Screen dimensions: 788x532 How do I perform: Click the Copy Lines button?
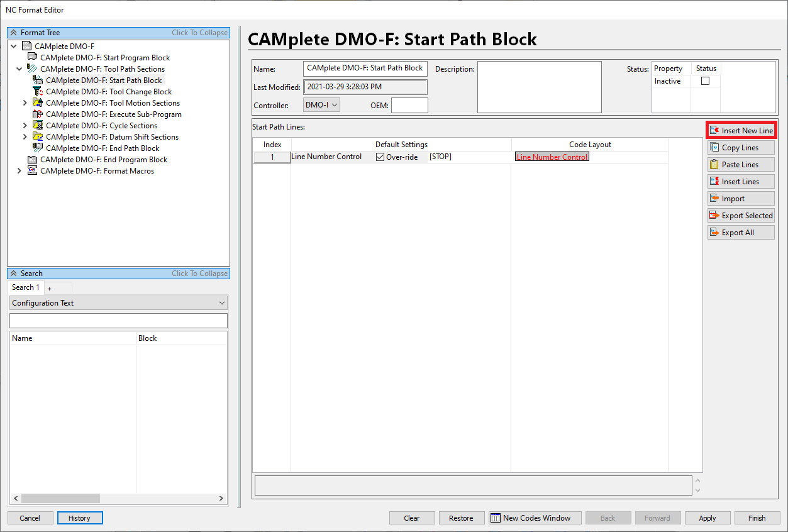tap(741, 148)
